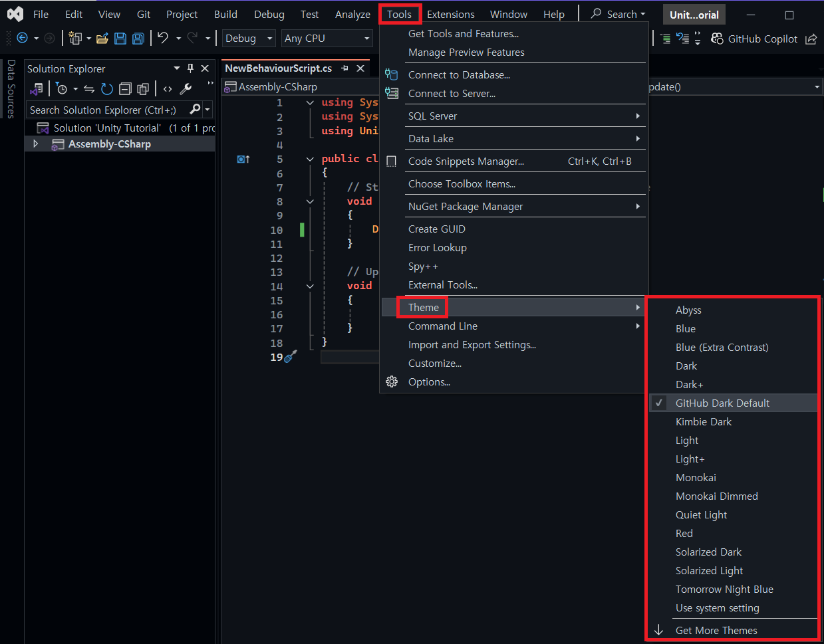
Task: Select the Abyss theme
Action: pyautogui.click(x=733, y=310)
